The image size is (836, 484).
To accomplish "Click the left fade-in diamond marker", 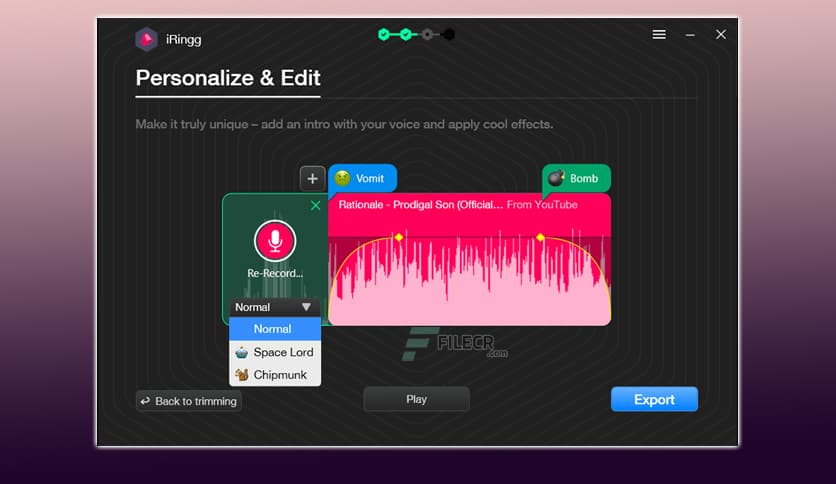I will (x=398, y=237).
